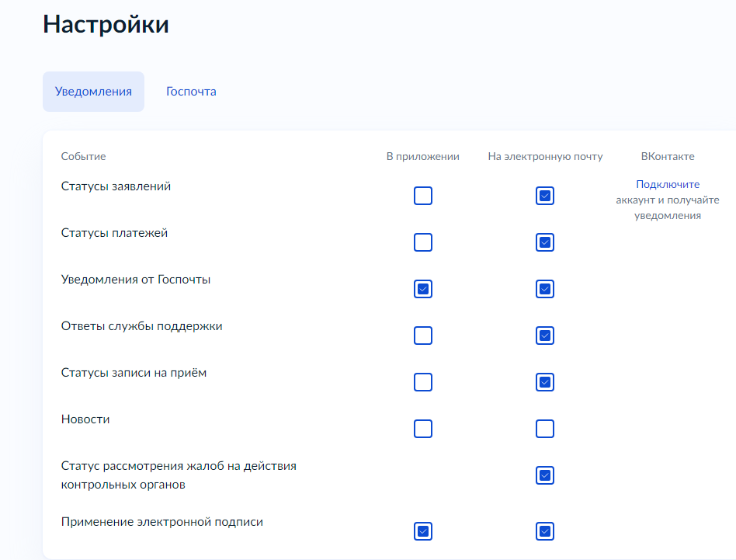Enable email notifications for Новости
The width and height of the screenshot is (736, 560).
(545, 429)
